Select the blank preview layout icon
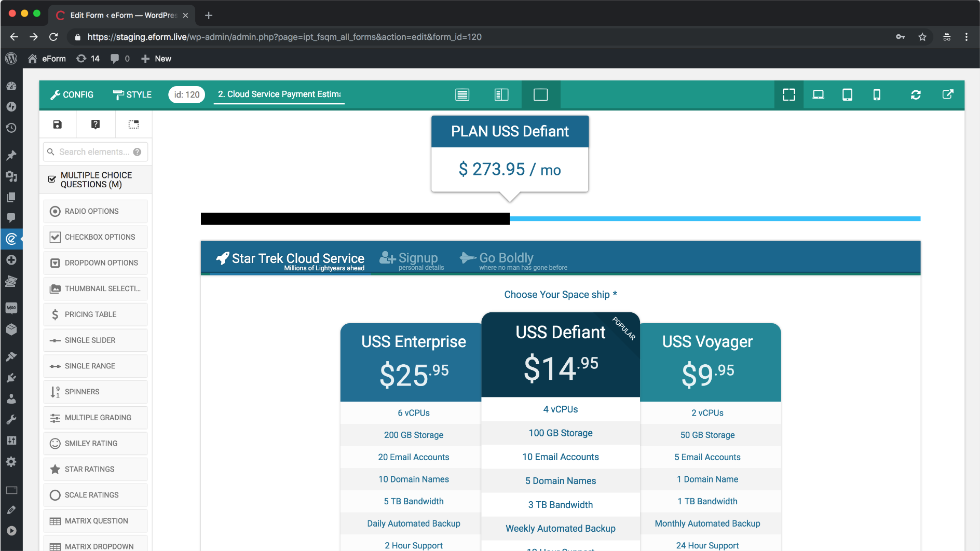 click(x=541, y=94)
